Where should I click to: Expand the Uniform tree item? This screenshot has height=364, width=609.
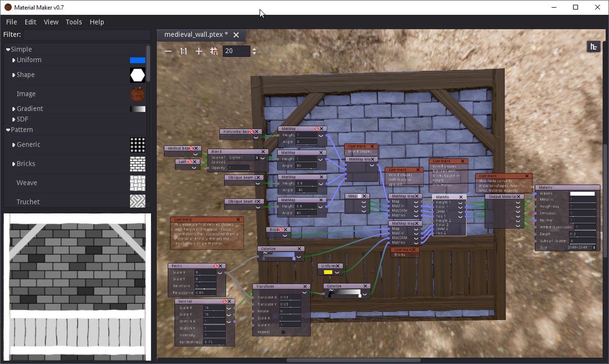[x=14, y=60]
